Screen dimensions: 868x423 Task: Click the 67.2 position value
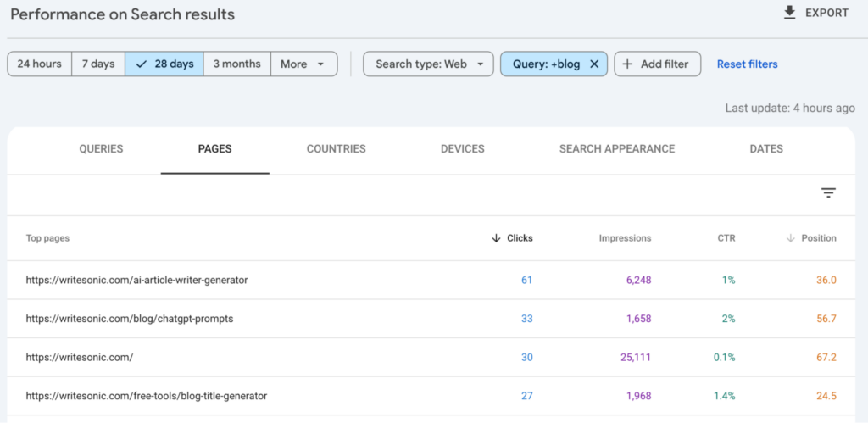826,358
